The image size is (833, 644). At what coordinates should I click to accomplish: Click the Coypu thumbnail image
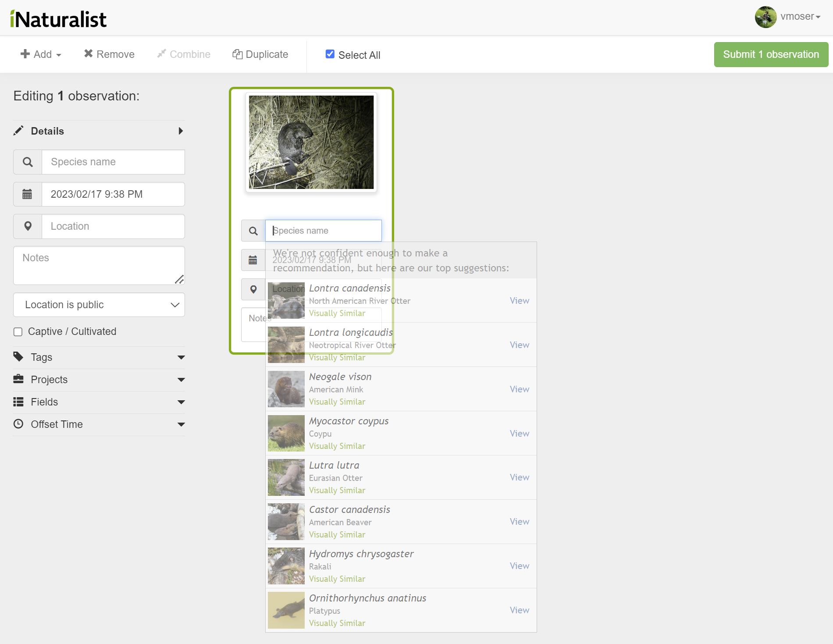(x=286, y=434)
